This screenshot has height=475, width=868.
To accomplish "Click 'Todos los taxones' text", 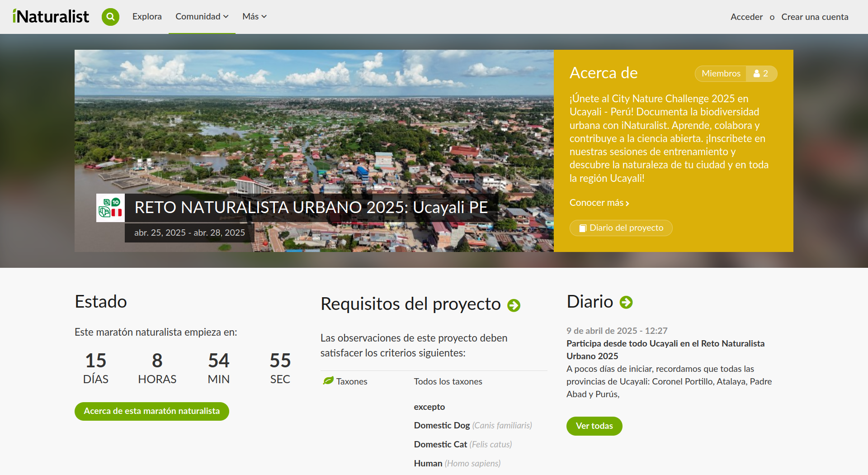I will coord(448,381).
